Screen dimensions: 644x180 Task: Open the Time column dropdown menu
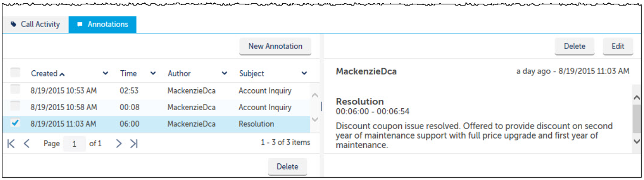[x=153, y=74]
